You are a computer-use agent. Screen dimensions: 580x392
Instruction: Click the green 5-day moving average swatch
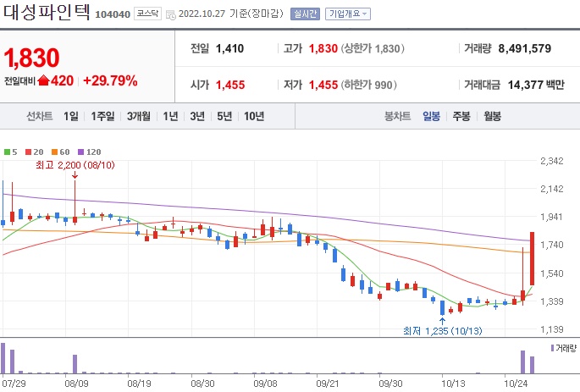coord(7,152)
